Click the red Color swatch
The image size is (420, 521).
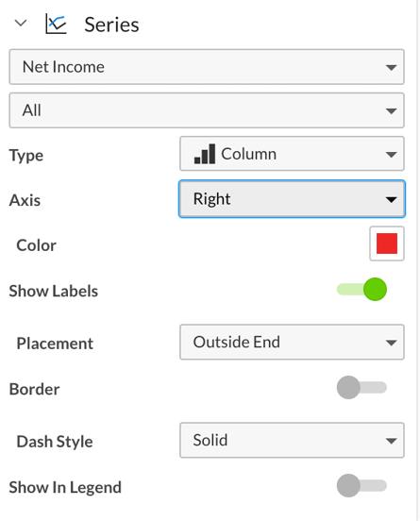387,244
